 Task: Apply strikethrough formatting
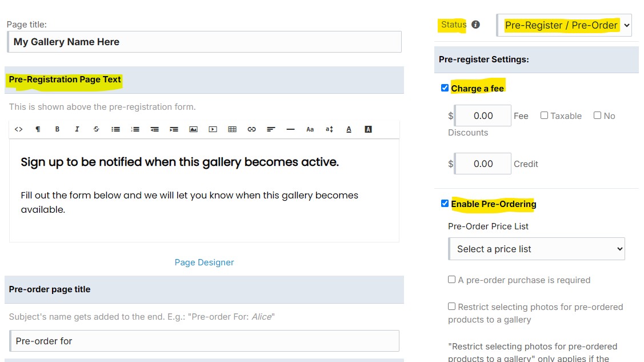click(x=96, y=129)
